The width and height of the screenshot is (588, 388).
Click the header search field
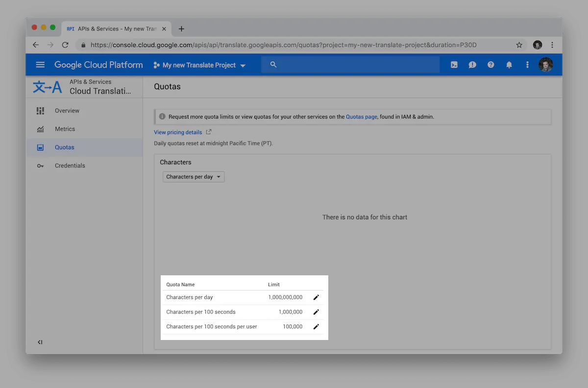click(x=350, y=65)
